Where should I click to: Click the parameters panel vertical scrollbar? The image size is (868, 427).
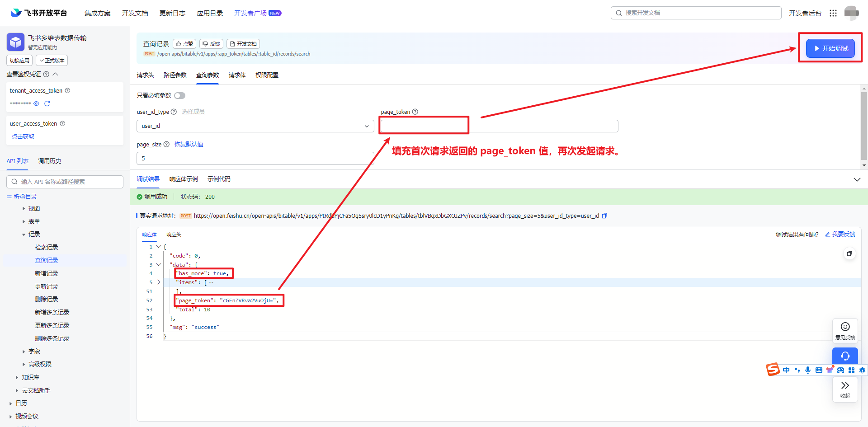coord(864,127)
